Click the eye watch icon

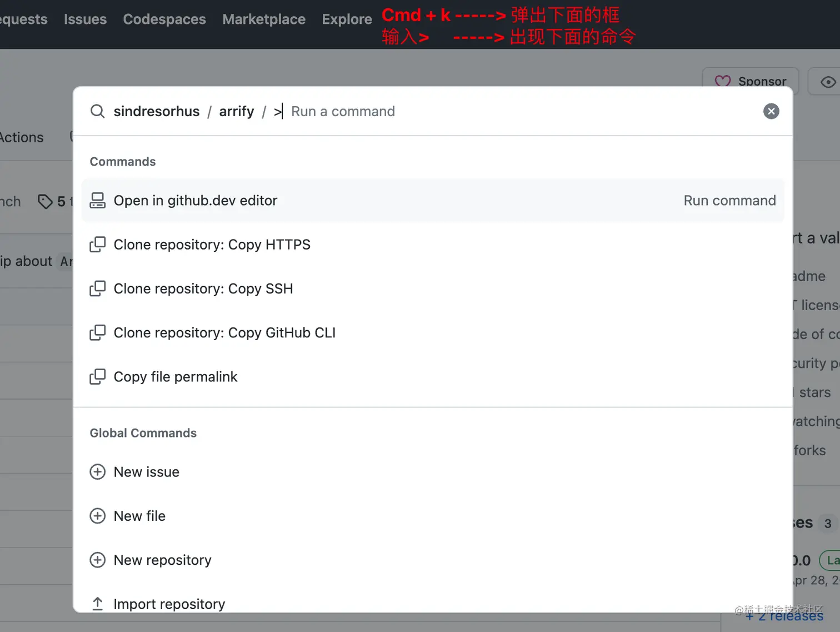(x=828, y=82)
